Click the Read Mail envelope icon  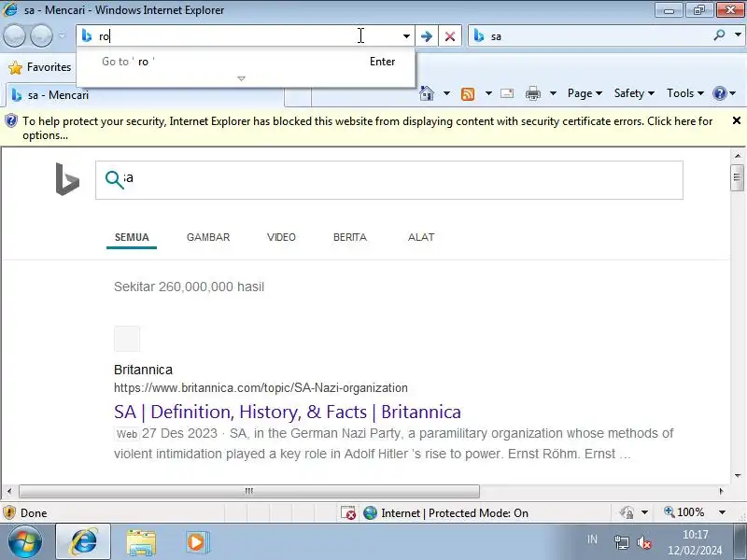pyautogui.click(x=507, y=93)
